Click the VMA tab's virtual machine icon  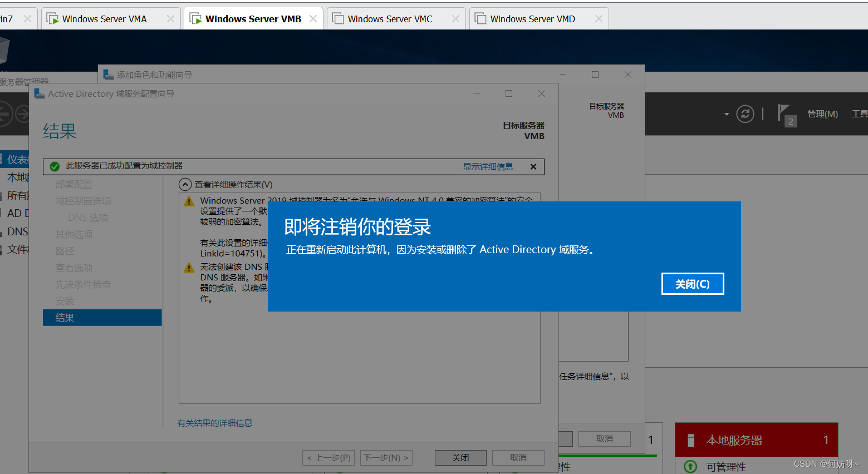(x=52, y=19)
